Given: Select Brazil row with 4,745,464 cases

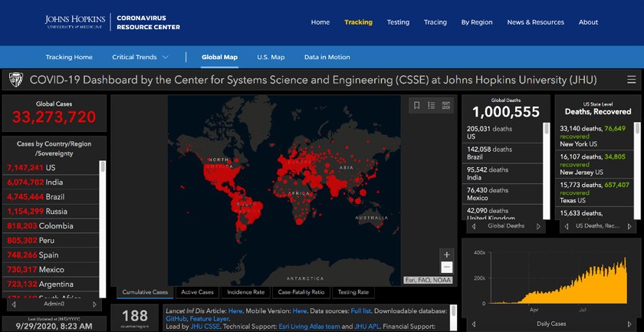Looking at the screenshot, I should [x=51, y=197].
